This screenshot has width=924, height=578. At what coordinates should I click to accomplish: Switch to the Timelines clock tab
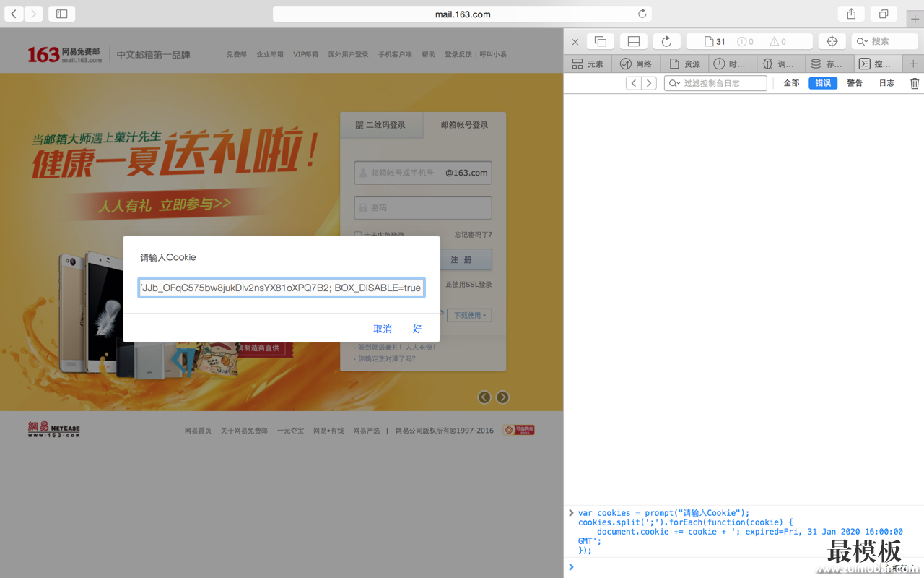point(733,64)
